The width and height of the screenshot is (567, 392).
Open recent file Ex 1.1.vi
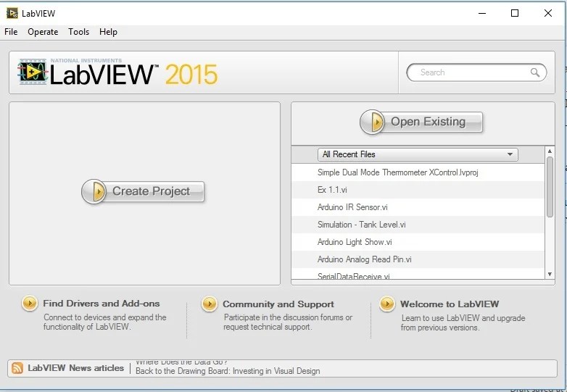[418, 190]
